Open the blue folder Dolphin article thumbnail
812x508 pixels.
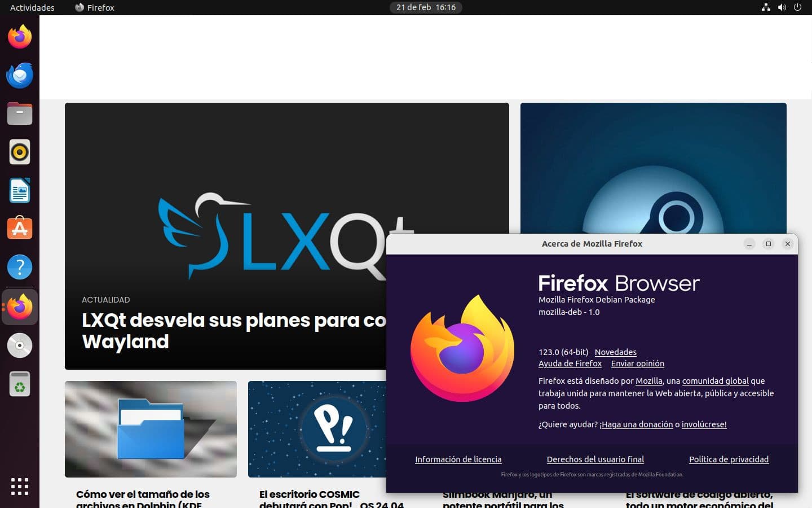point(151,429)
